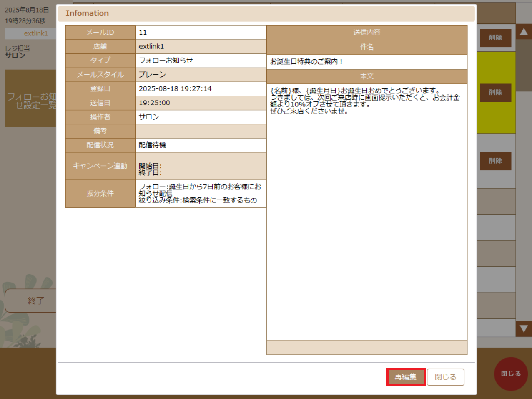Close the Infomation dialog via 閉じる button
The image size is (532, 399).
coord(445,377)
